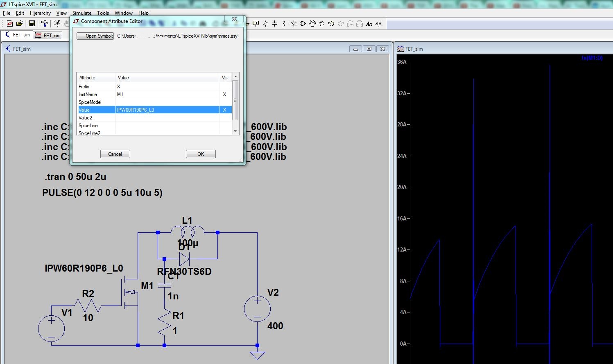Select the InstName value M1 cell
The width and height of the screenshot is (613, 364).
167,94
